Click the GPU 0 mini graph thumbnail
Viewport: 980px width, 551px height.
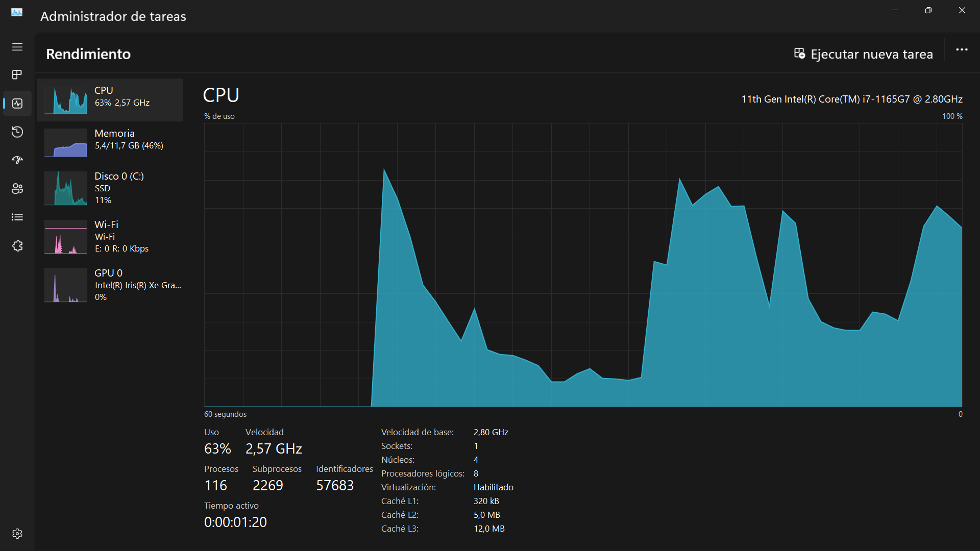click(66, 285)
